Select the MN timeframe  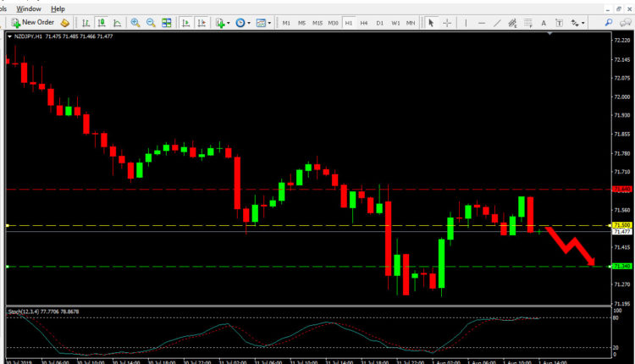coord(411,23)
